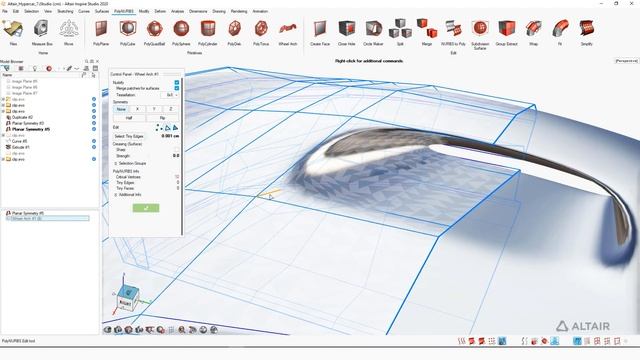The height and width of the screenshot is (360, 640).
Task: Insert a PolySphere primitive
Action: (x=181, y=33)
